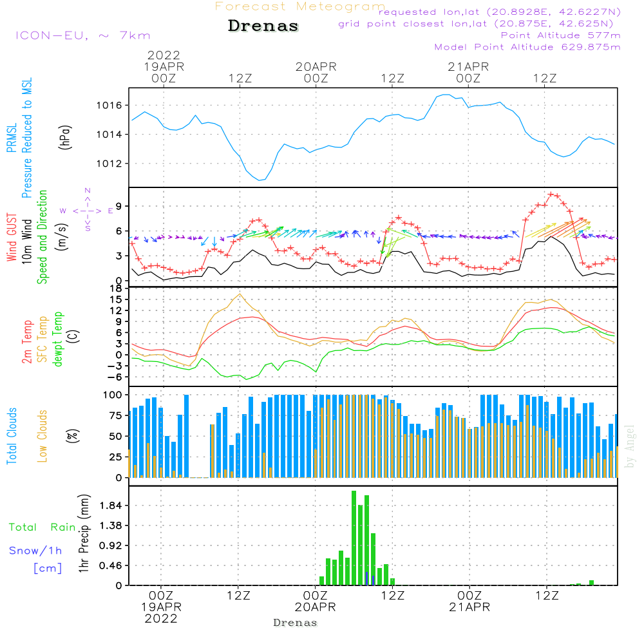Screen dimensions: 644x644
Task: Click the orange SFC Temp legend label
Action: [43, 337]
